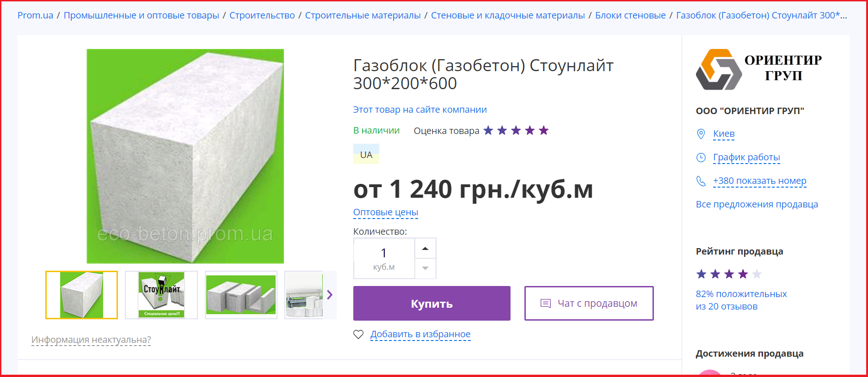Show next thumbnails with the right chevron

(x=330, y=295)
